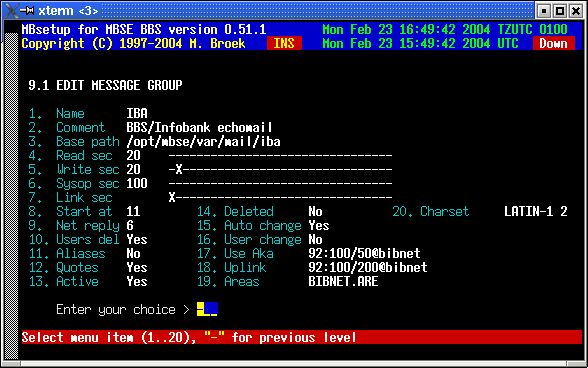This screenshot has height=368, width=588.
Task: Click the local time TZUTC 0100 clock
Action: [x=445, y=29]
